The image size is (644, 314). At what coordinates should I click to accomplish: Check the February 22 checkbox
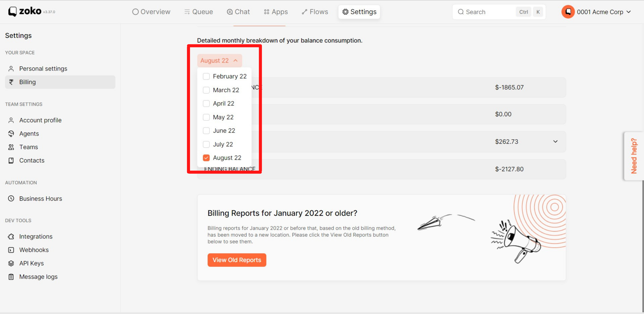pos(206,76)
